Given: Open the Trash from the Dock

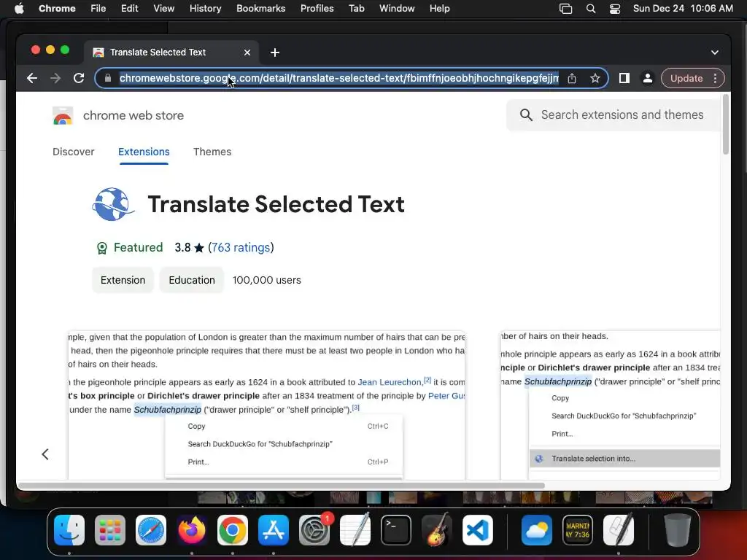Looking at the screenshot, I should click(x=678, y=529).
